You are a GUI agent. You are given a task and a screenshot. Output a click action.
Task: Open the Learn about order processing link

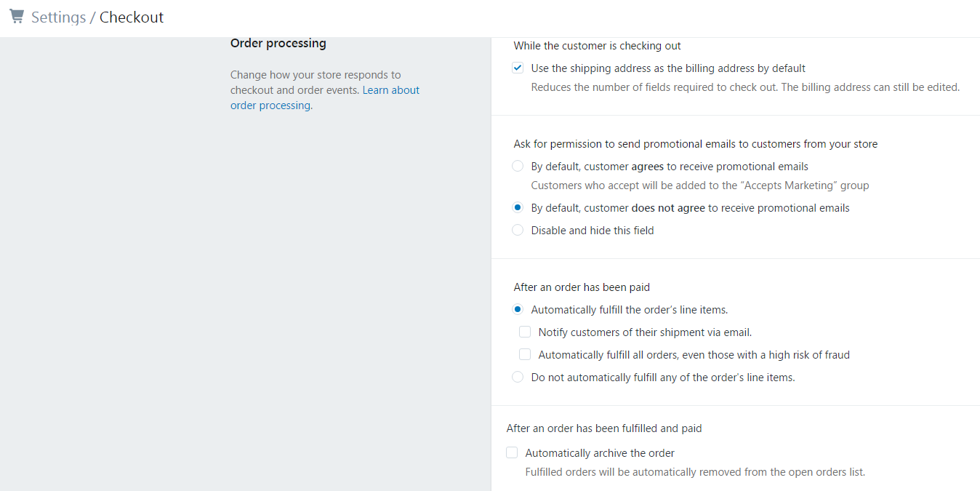325,97
